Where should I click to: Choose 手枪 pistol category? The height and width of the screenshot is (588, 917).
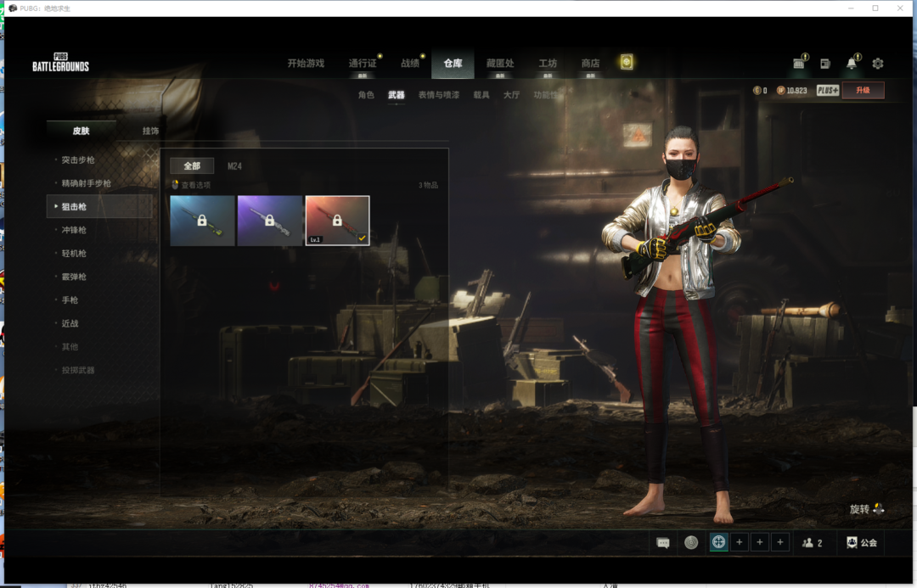pyautogui.click(x=70, y=300)
